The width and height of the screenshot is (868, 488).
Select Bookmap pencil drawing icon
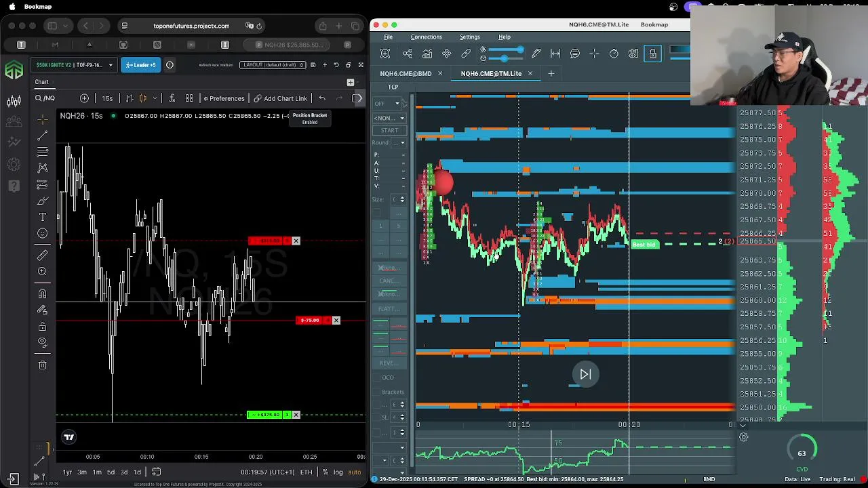[536, 54]
